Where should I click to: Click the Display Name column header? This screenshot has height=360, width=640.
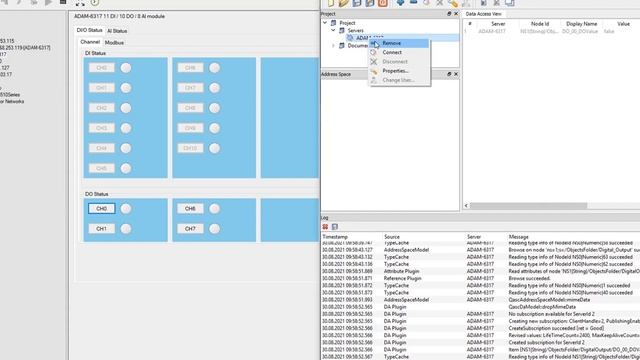pos(582,24)
